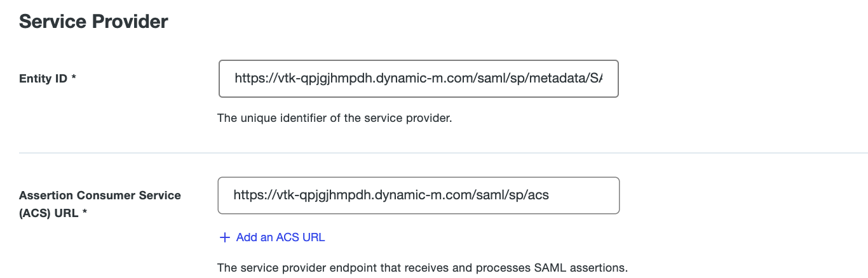Screen dimensions: 868x278
Task: Select the Service Provider section heading
Action: click(x=93, y=22)
